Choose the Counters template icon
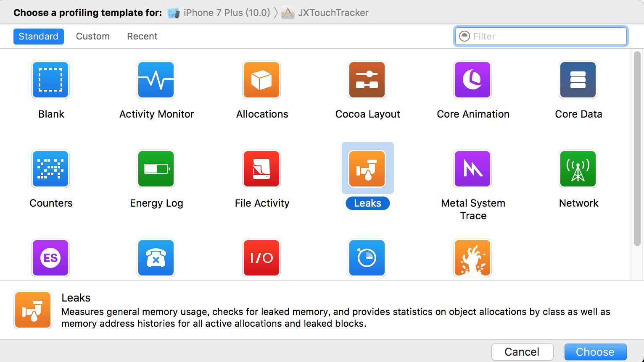This screenshot has width=644, height=362. (50, 169)
